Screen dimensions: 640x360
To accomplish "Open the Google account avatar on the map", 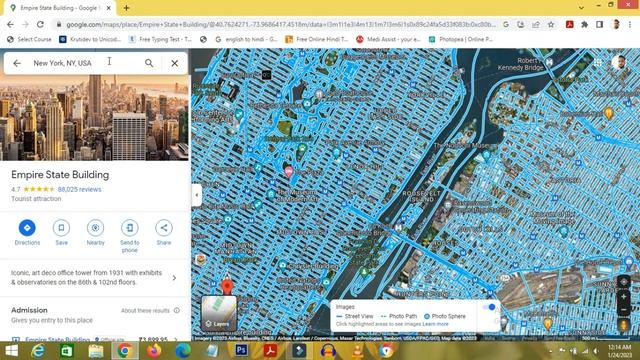I will (x=620, y=62).
